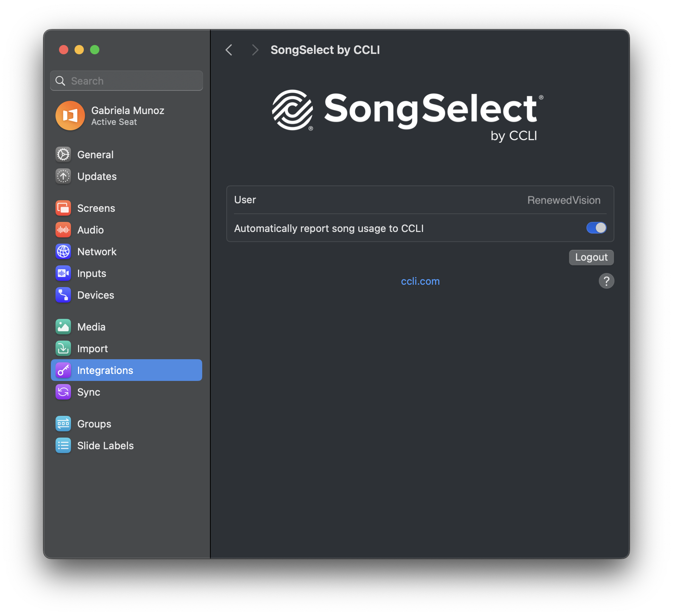Open the Slide Labels list icon
This screenshot has width=673, height=616.
63,445
